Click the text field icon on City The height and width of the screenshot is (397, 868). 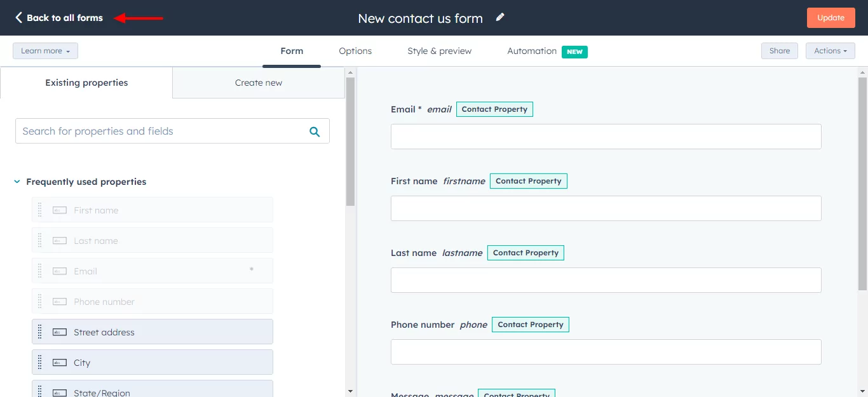[60, 363]
